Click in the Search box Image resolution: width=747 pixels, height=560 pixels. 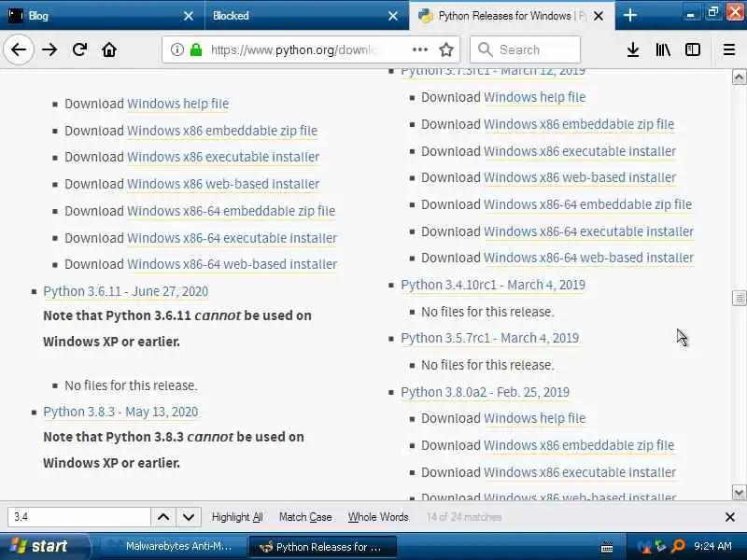pyautogui.click(x=525, y=49)
